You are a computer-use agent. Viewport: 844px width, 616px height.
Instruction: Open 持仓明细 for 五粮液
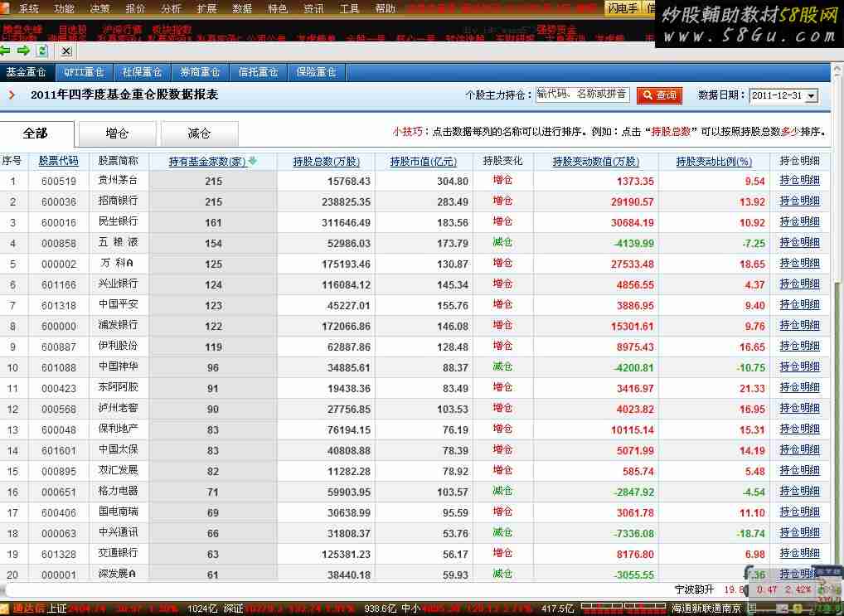pyautogui.click(x=800, y=242)
